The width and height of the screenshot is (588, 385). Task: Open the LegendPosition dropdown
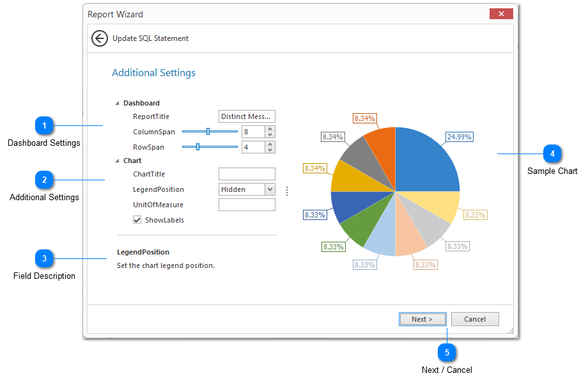270,189
